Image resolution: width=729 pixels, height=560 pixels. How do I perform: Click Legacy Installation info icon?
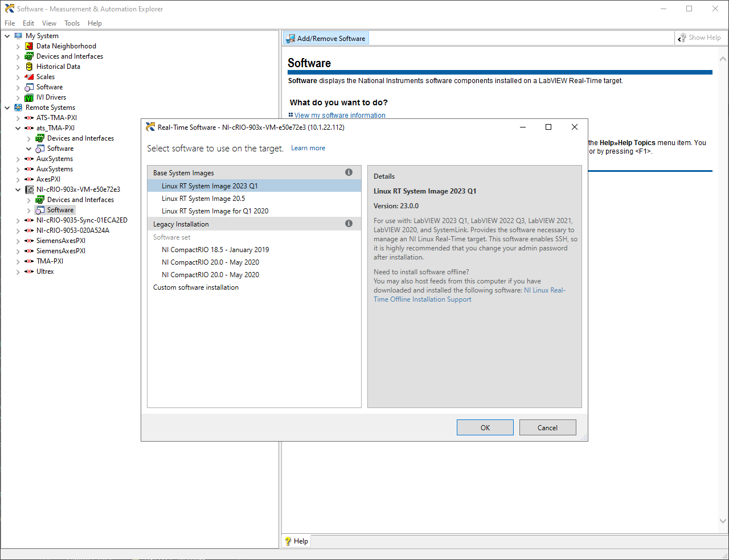[349, 224]
